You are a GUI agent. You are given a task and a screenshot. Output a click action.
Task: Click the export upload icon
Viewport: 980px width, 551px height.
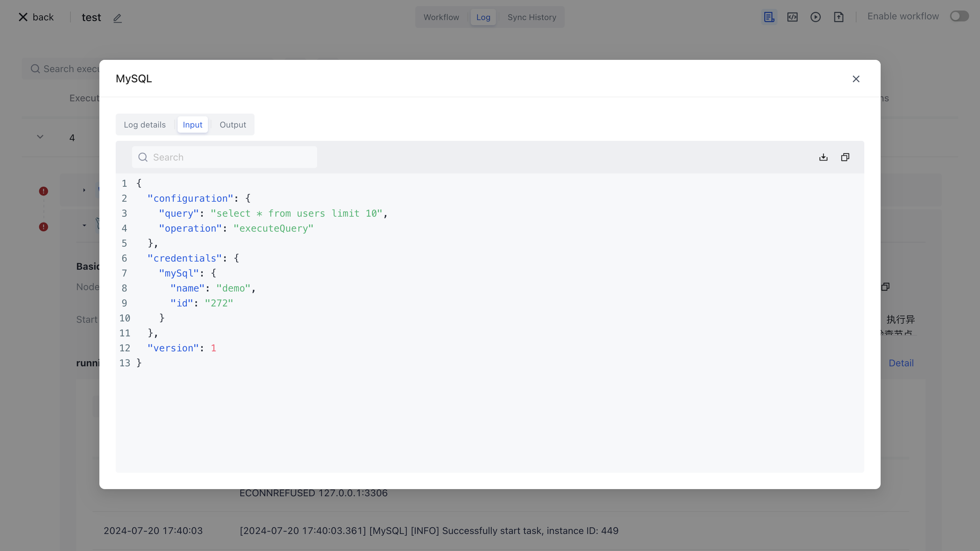(838, 17)
